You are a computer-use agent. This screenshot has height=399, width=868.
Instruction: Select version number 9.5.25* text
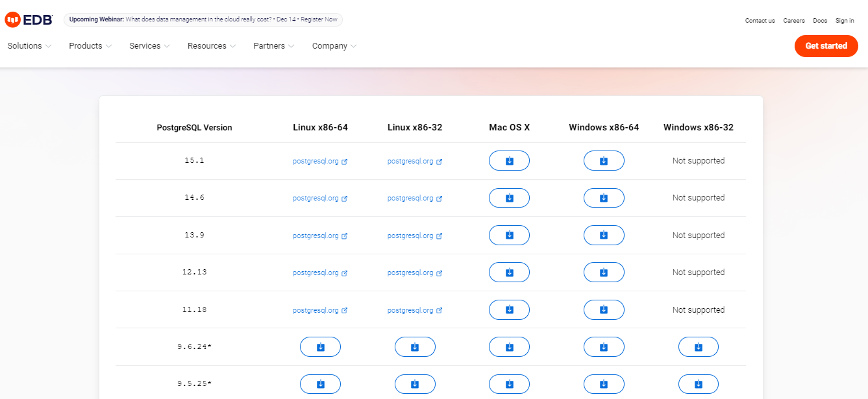point(194,383)
